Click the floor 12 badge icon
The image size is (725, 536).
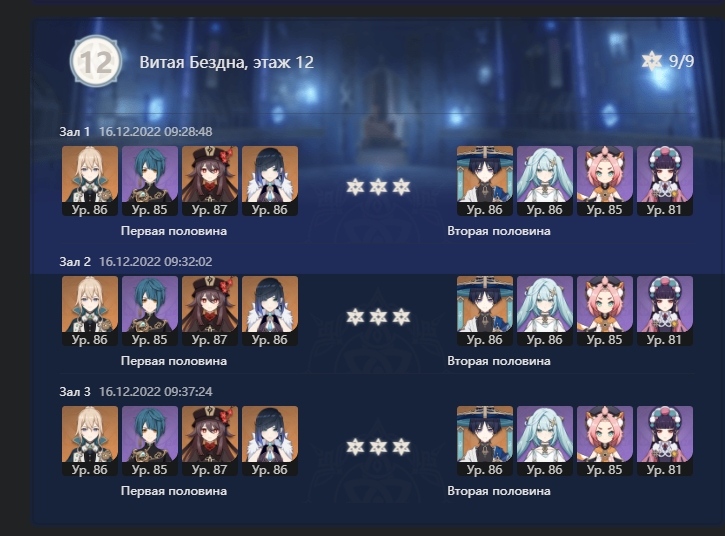tap(96, 61)
